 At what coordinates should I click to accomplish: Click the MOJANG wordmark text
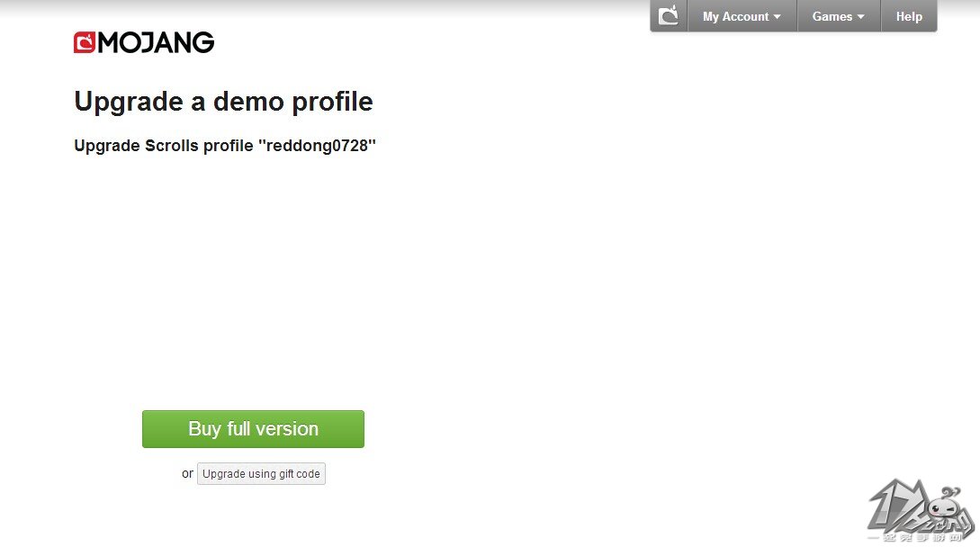pos(156,42)
